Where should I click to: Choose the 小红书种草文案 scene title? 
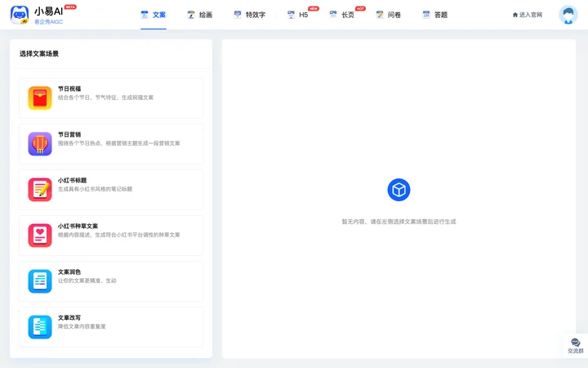tap(78, 226)
